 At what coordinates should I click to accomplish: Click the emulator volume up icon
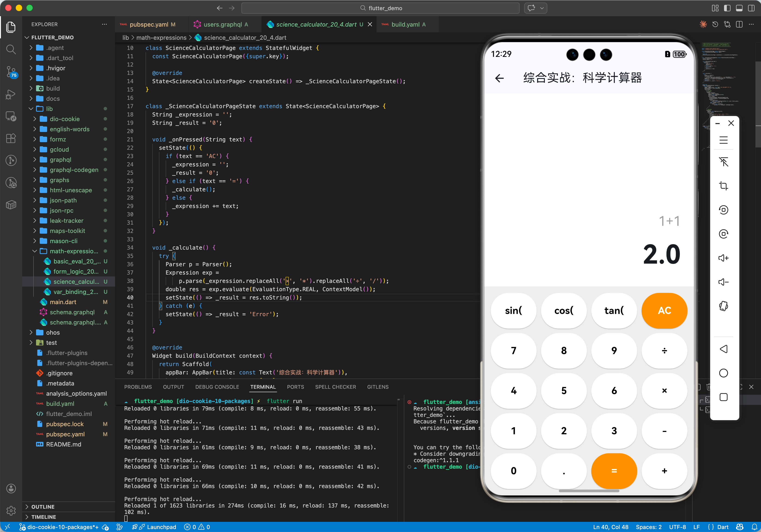point(723,258)
